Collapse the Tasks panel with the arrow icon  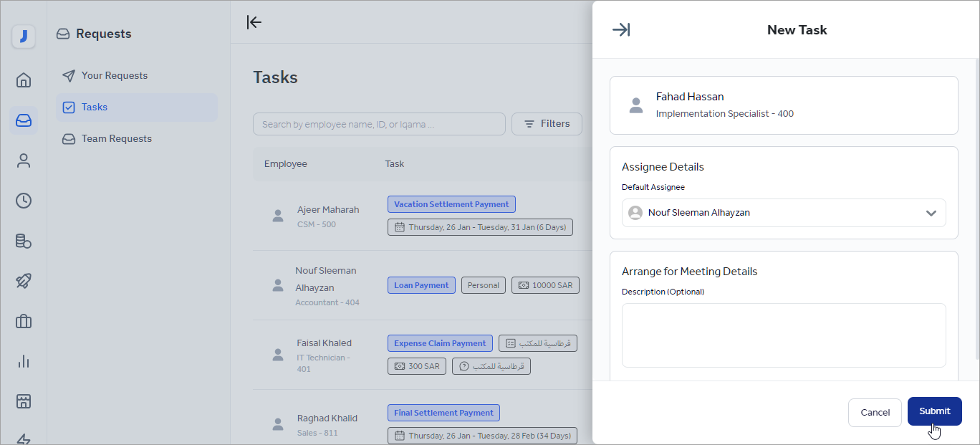254,22
